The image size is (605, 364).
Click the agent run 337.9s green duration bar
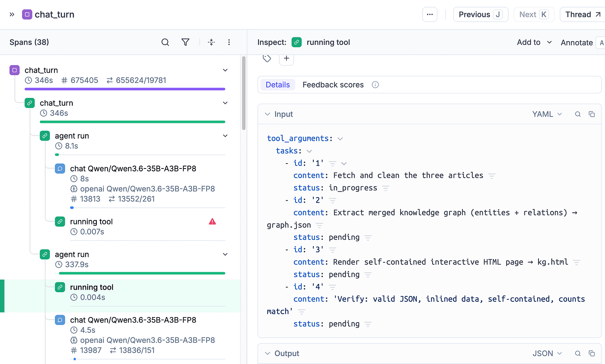142,273
